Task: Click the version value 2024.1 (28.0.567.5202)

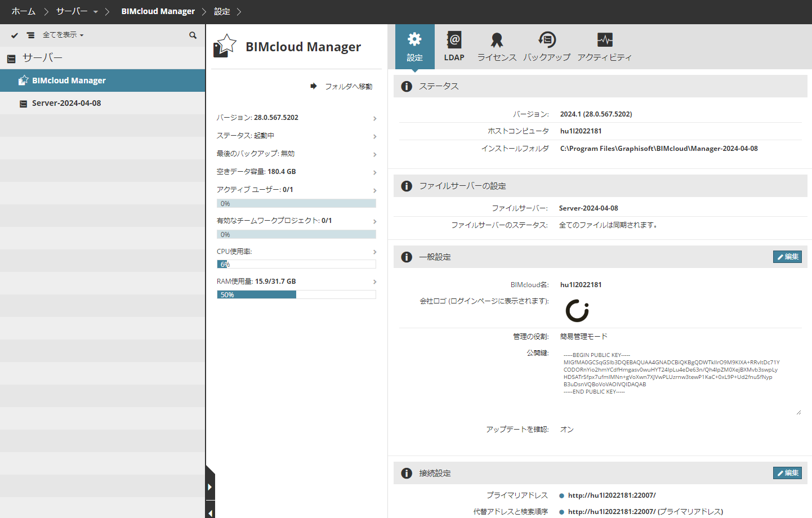Action: [596, 114]
